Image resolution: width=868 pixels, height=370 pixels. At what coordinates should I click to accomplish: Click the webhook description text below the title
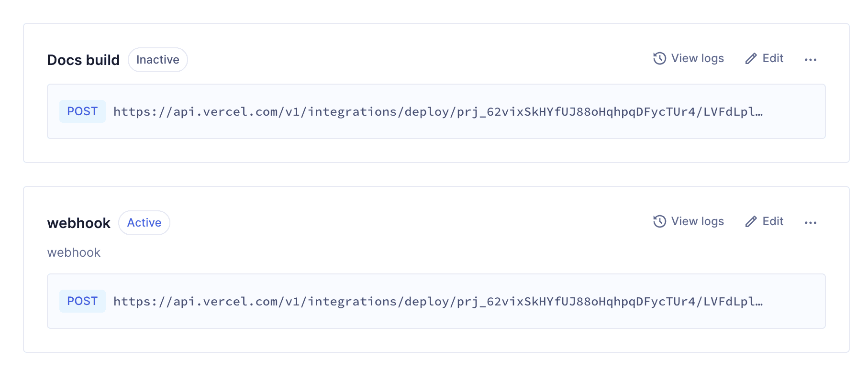click(x=74, y=252)
